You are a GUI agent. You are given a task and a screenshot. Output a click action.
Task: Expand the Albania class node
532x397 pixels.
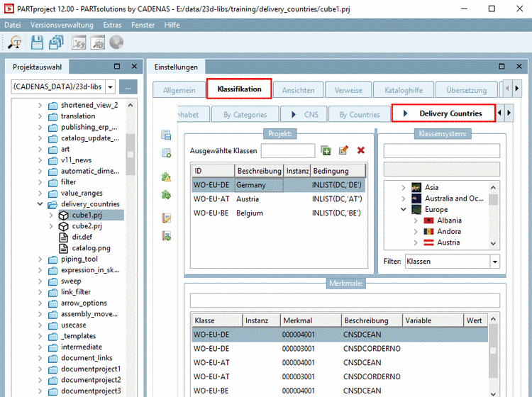click(416, 220)
